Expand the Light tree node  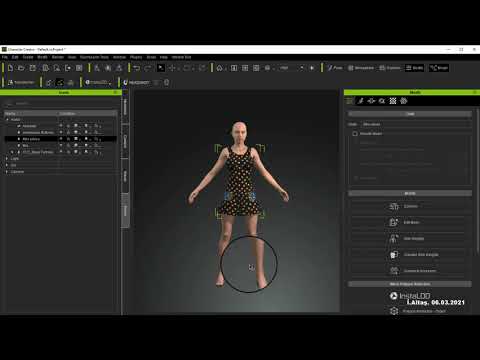7,159
